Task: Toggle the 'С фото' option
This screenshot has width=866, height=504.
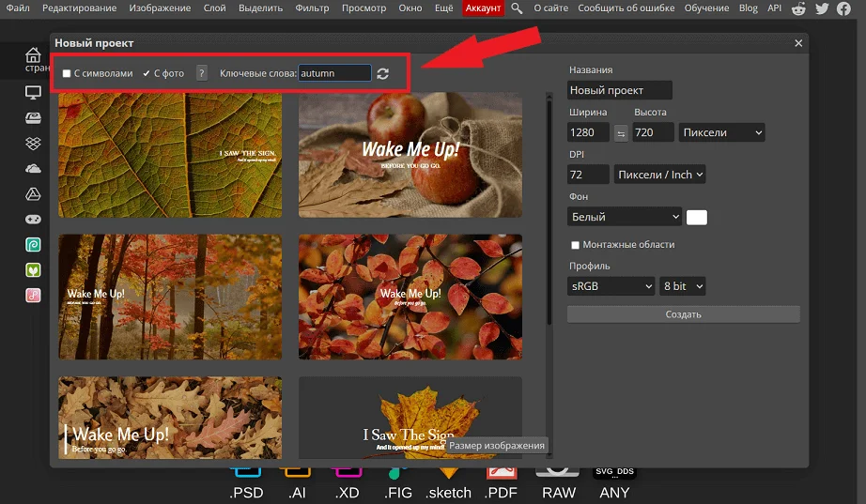Action: tap(147, 73)
